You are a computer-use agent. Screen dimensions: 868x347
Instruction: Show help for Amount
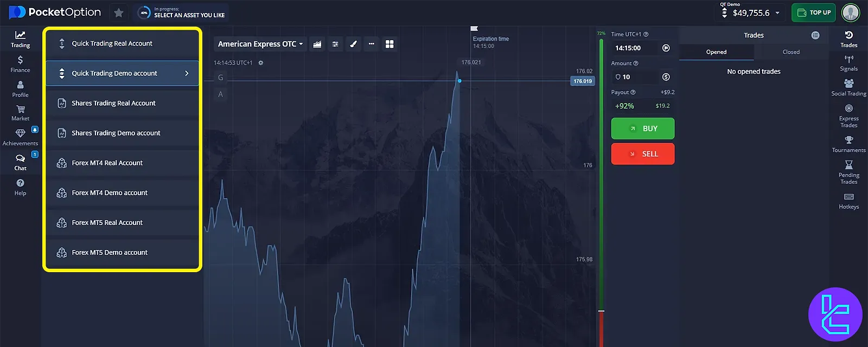[636, 63]
